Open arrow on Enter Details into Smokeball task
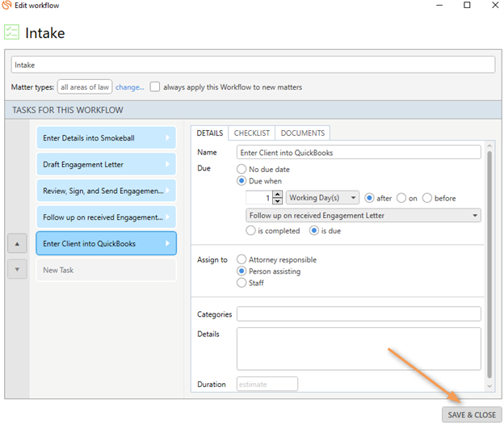504x425 pixels. click(167, 137)
